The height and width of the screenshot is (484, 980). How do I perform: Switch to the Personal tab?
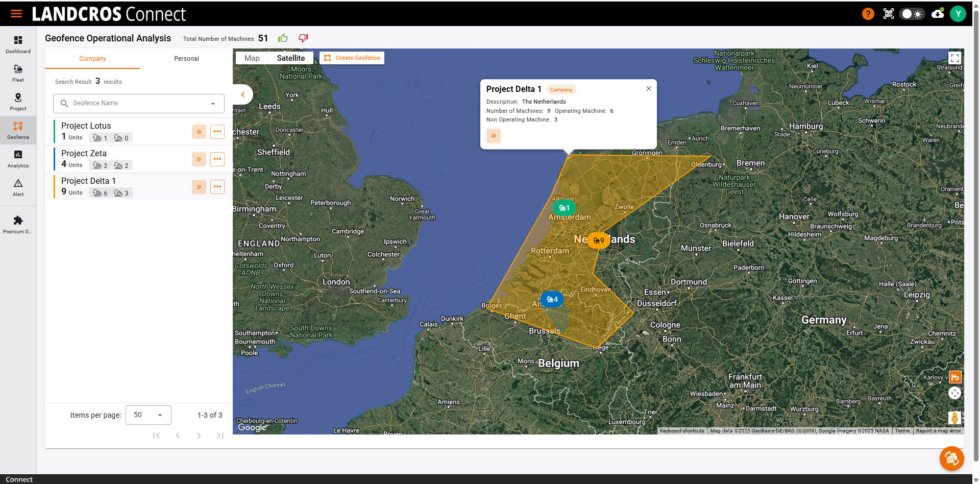point(186,58)
